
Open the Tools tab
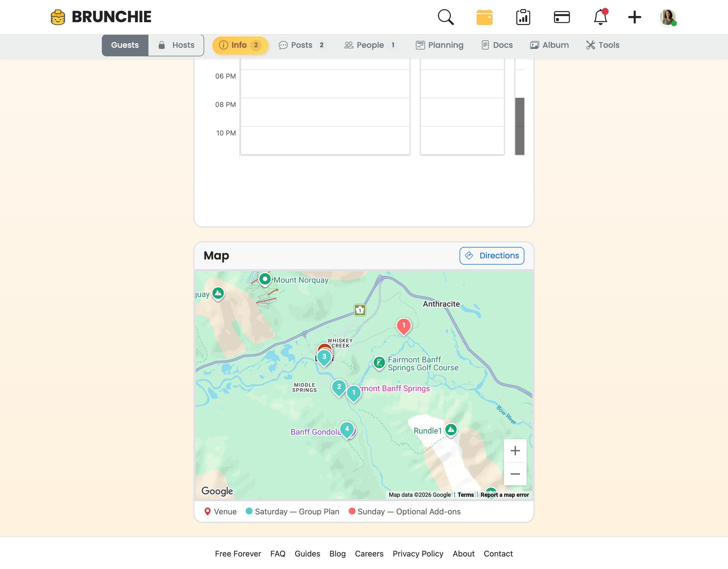click(603, 45)
